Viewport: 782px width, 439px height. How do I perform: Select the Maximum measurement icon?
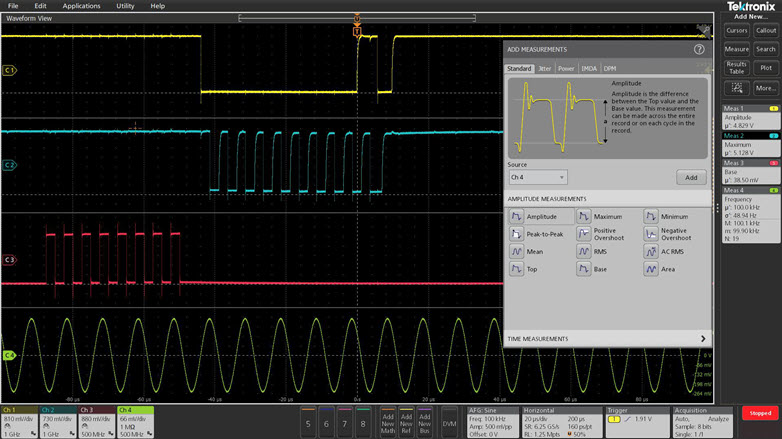(x=583, y=217)
